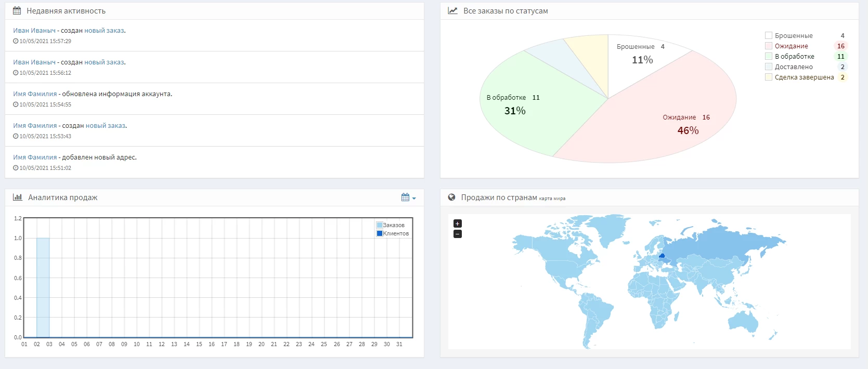This screenshot has width=868, height=369.
Task: Select Belarus highlighted on the world map
Action: pyautogui.click(x=662, y=256)
